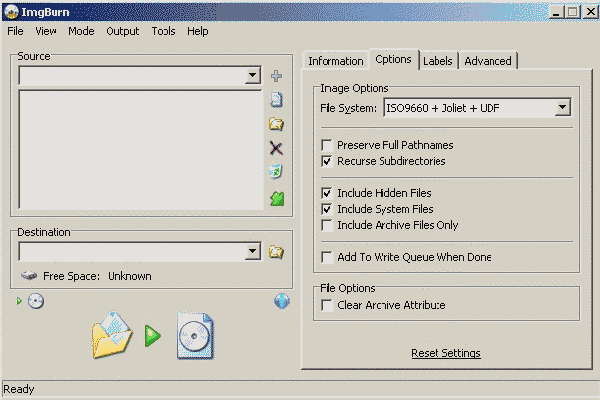The height and width of the screenshot is (400, 600).
Task: Click the Destination browse folder icon
Action: click(x=277, y=252)
